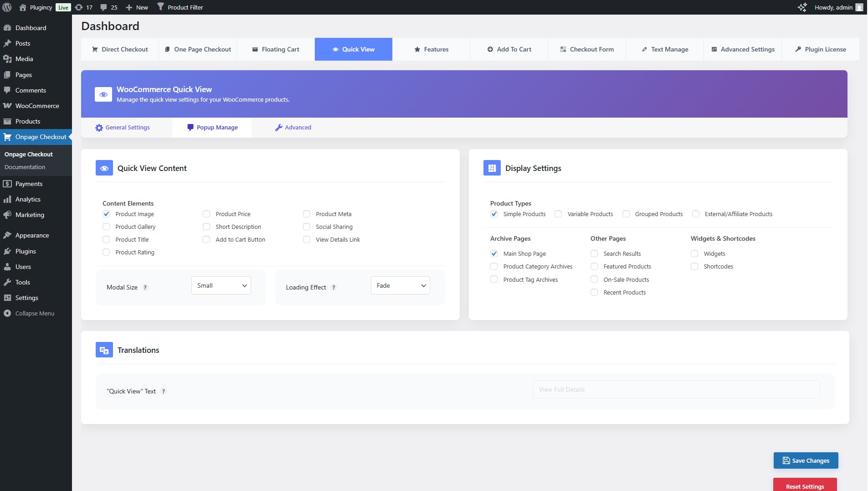Screen dimensions: 868x491
Task: Open the WooCommerce section in sidebar
Action: (37, 105)
